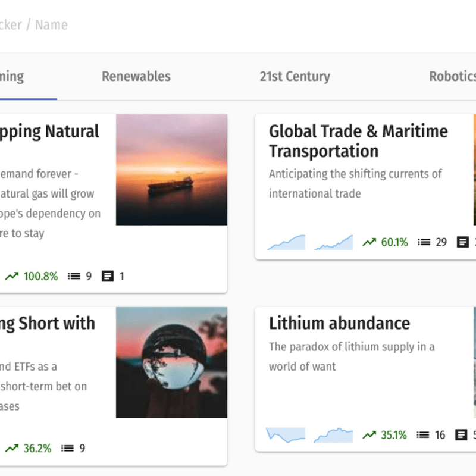The image size is (476, 476).
Task: Click the notes icon in Lithium abundance card
Action: coord(461,435)
